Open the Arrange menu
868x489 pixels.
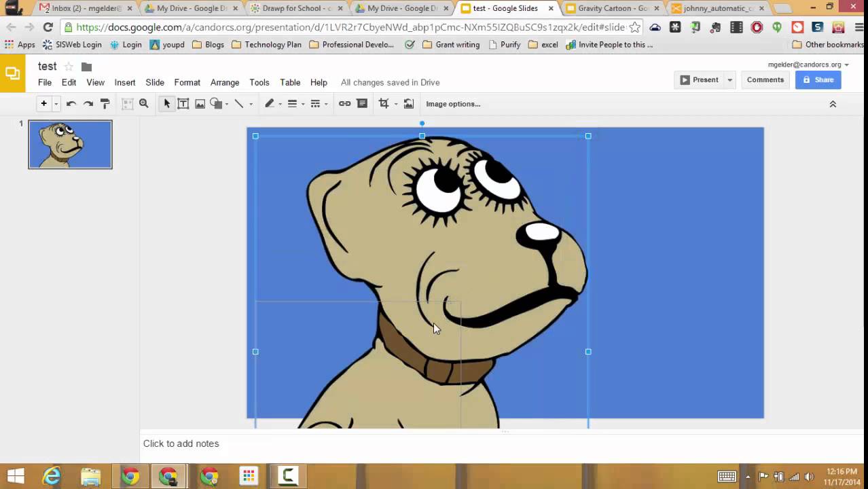225,82
